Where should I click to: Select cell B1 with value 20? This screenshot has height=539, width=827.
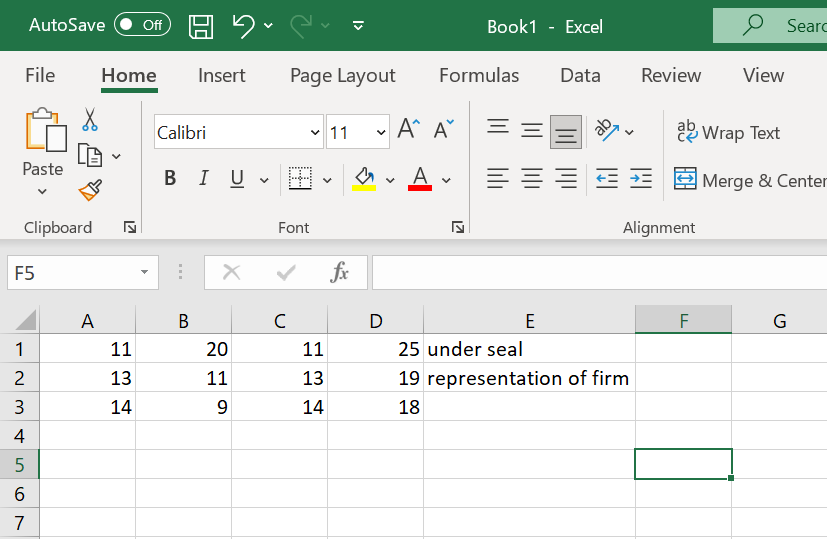pyautogui.click(x=184, y=349)
